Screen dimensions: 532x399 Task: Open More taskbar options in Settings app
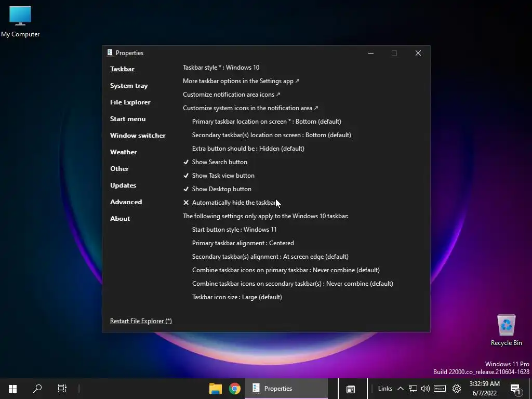(x=241, y=81)
